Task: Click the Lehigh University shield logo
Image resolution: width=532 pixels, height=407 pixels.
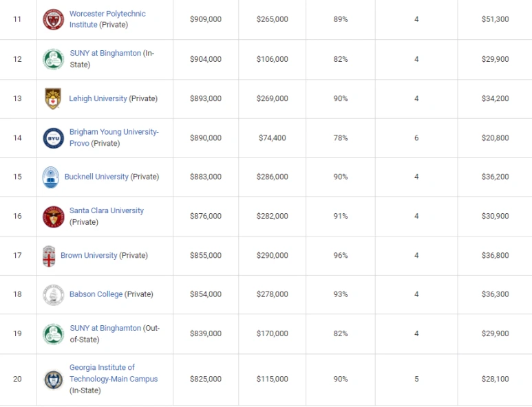Action: 53,98
